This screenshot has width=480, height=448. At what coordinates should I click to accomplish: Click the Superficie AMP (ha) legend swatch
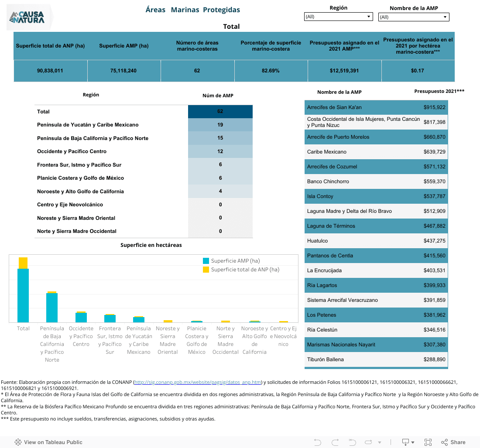pyautogui.click(x=206, y=261)
